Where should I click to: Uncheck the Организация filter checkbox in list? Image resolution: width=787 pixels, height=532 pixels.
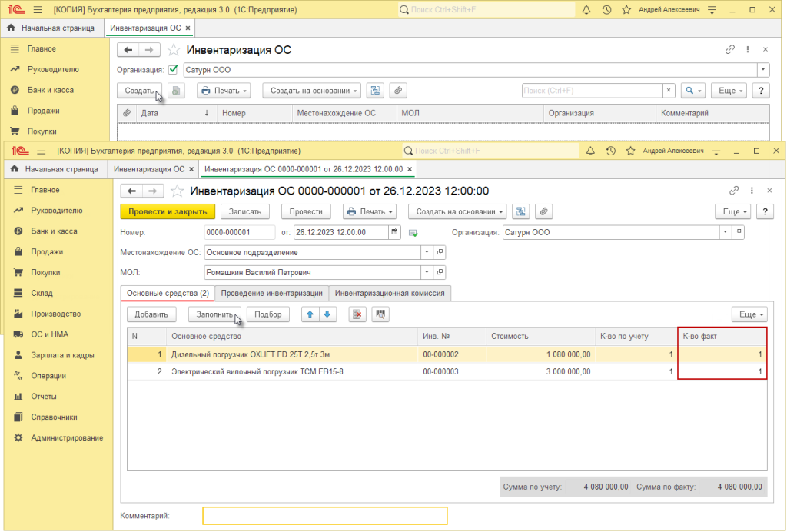pyautogui.click(x=173, y=70)
